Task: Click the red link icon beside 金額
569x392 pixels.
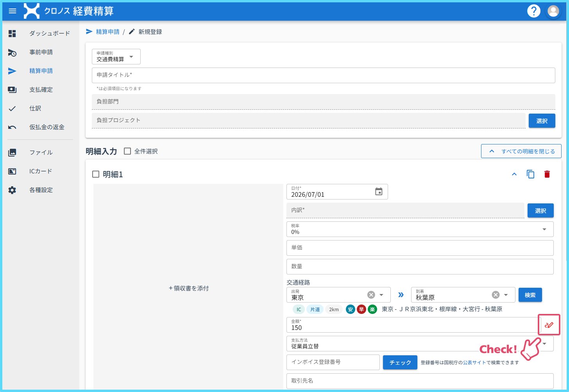Action: [x=549, y=325]
